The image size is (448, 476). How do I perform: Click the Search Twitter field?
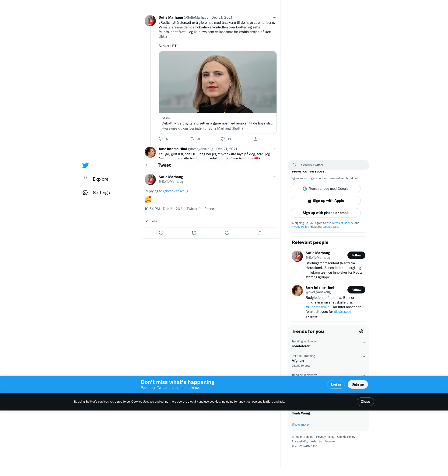pos(328,165)
